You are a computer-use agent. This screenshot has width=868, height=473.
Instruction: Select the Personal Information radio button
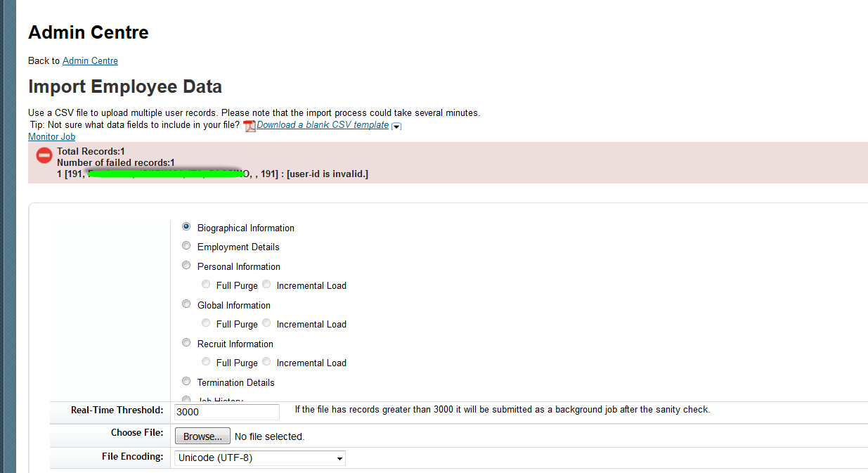pos(186,265)
